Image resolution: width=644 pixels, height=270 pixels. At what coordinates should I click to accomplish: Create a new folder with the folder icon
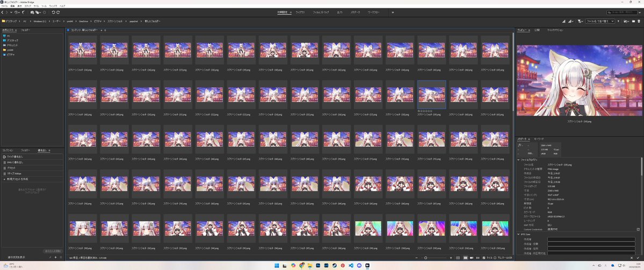633,21
